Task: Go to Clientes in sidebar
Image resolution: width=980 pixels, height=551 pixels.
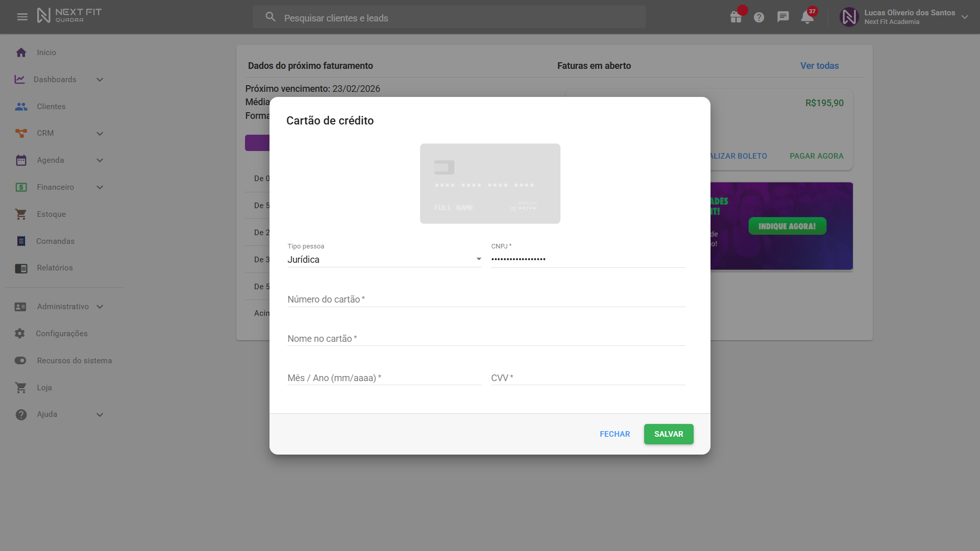Action: 51,107
